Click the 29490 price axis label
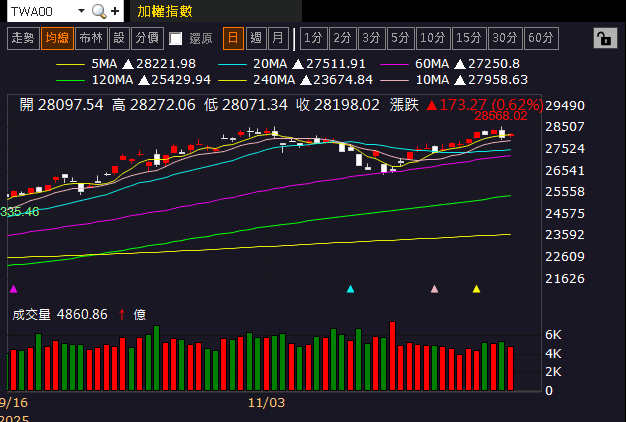The width and height of the screenshot is (626, 422). [565, 106]
